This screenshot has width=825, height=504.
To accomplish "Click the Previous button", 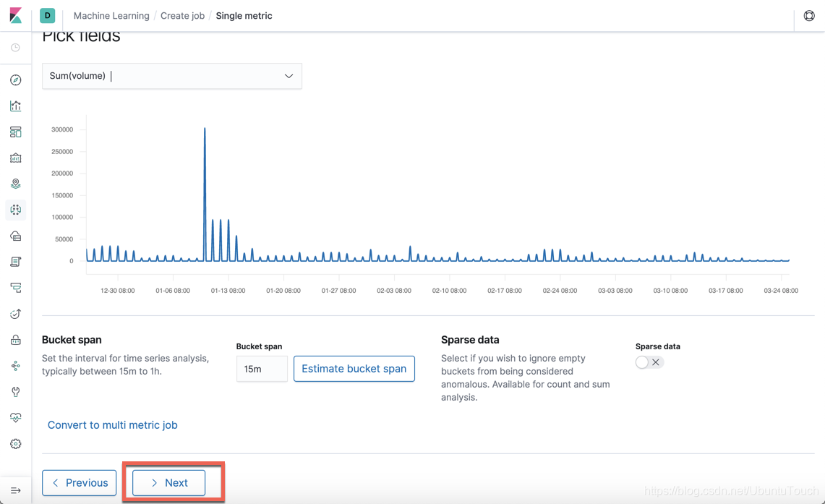I will [80, 483].
